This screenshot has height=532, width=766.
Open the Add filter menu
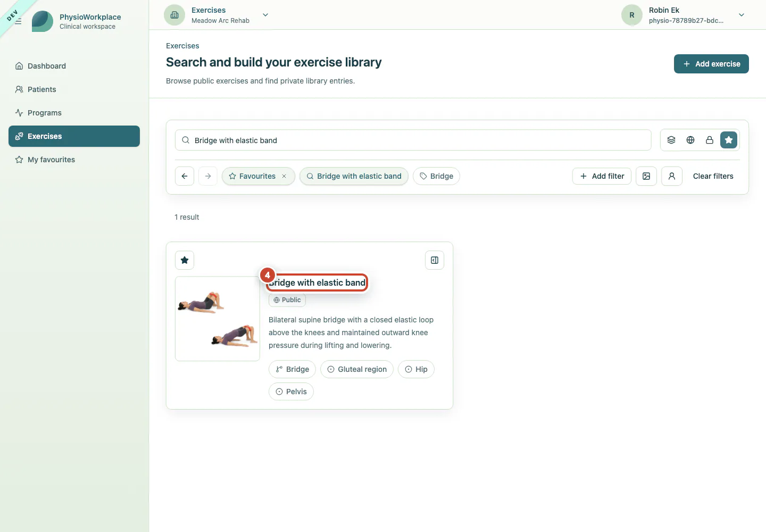[x=602, y=176]
